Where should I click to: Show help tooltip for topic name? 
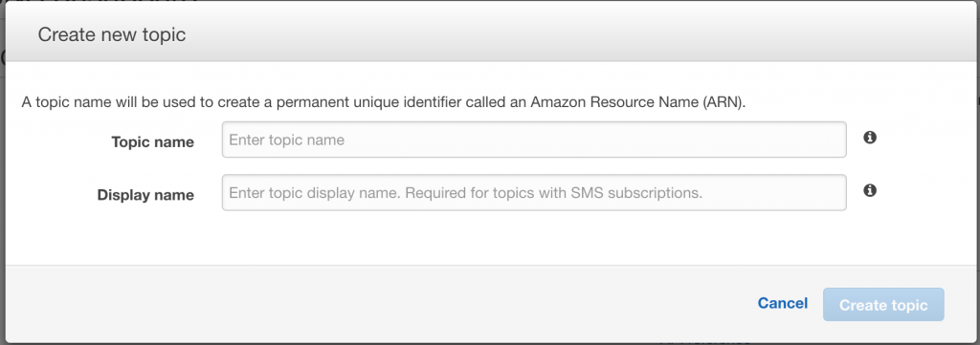point(869,138)
